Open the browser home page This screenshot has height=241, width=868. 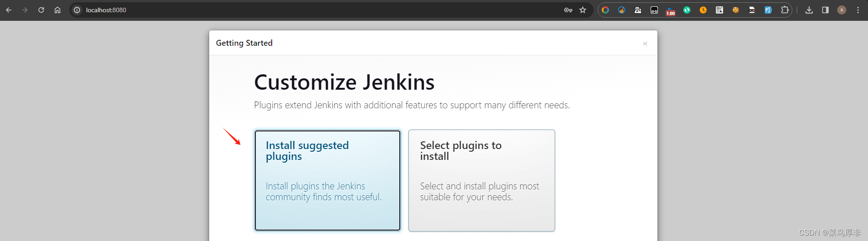(58, 10)
